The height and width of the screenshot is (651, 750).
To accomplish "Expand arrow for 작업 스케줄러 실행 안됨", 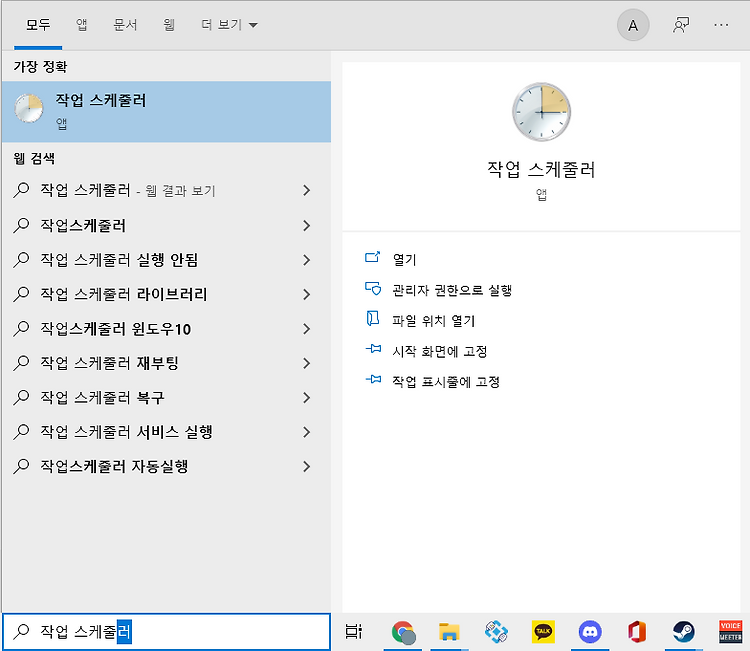I will click(x=307, y=260).
